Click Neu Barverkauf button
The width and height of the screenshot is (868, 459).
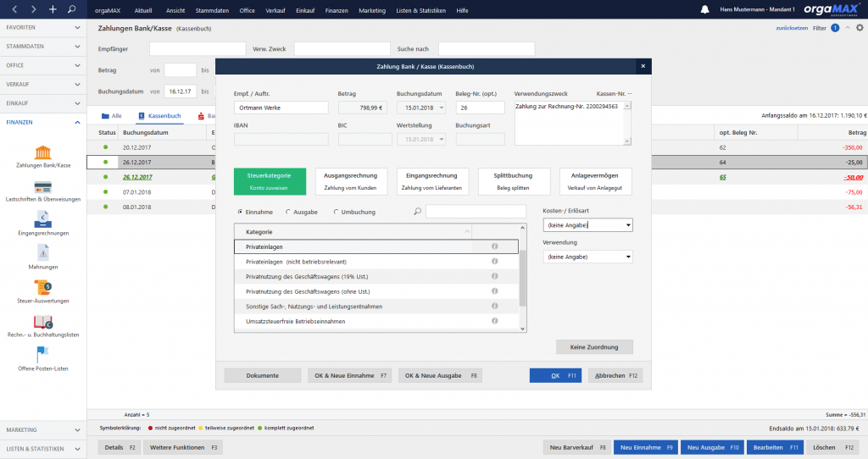[577, 447]
